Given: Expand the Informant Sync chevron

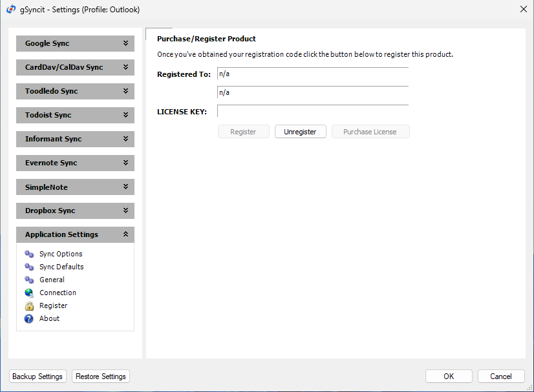Looking at the screenshot, I should (125, 139).
